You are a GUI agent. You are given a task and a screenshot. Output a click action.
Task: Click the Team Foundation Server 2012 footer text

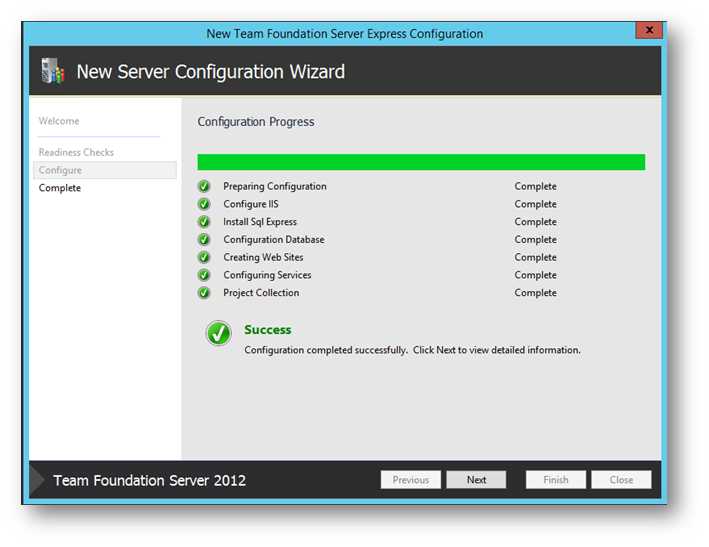(x=150, y=480)
